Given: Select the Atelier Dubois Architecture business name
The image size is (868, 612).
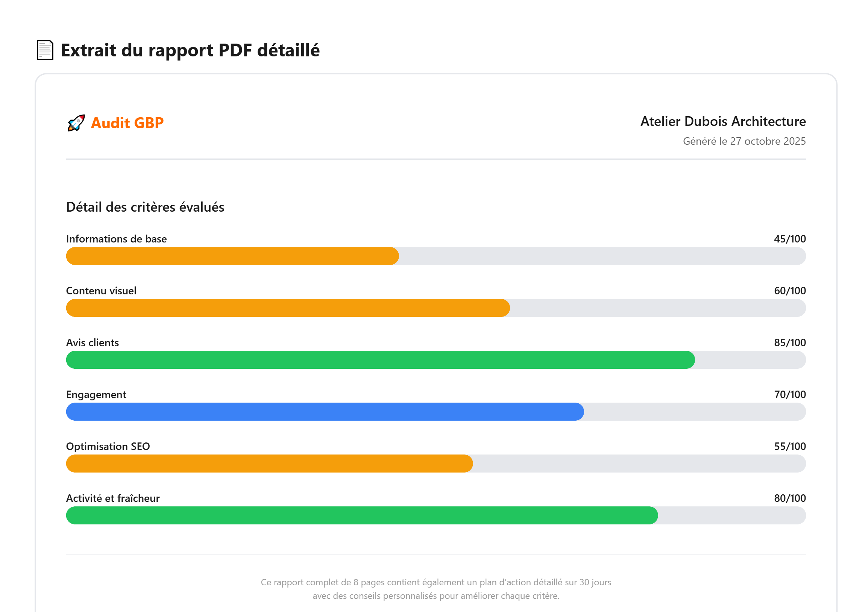Looking at the screenshot, I should 722,121.
